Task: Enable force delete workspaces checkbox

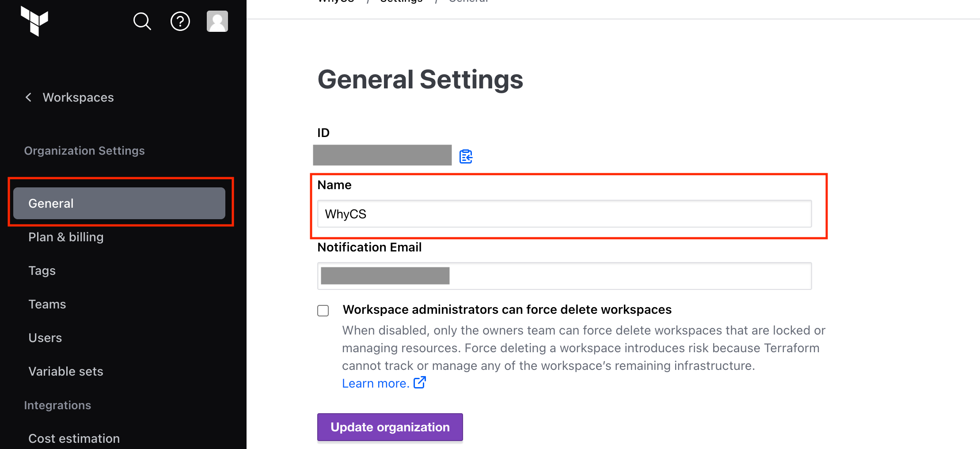Action: (x=323, y=311)
